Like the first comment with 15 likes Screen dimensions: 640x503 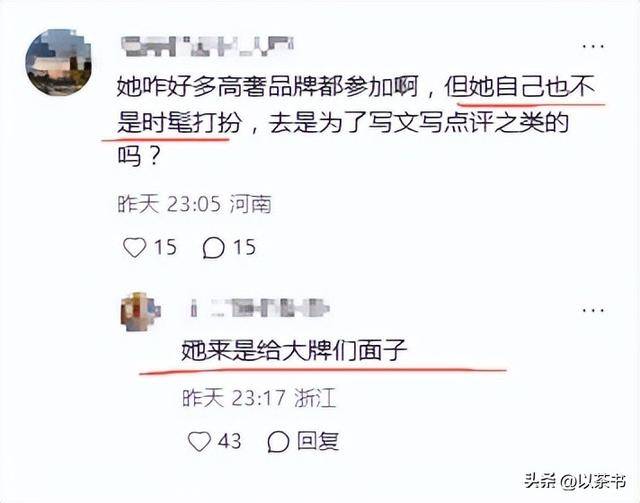[x=135, y=247]
